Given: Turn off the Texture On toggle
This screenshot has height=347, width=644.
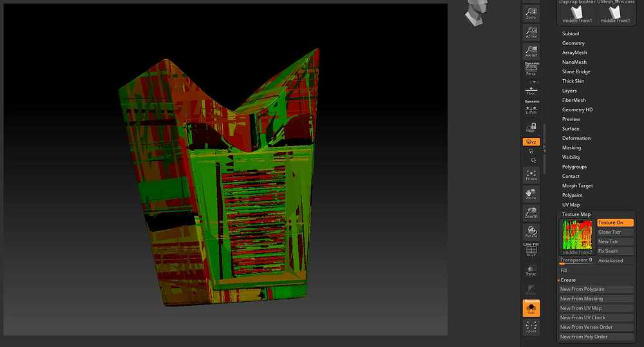Looking at the screenshot, I should coord(615,223).
